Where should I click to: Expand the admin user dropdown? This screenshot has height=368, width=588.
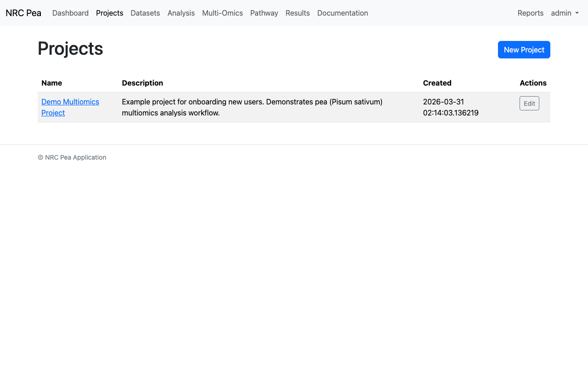click(x=565, y=13)
